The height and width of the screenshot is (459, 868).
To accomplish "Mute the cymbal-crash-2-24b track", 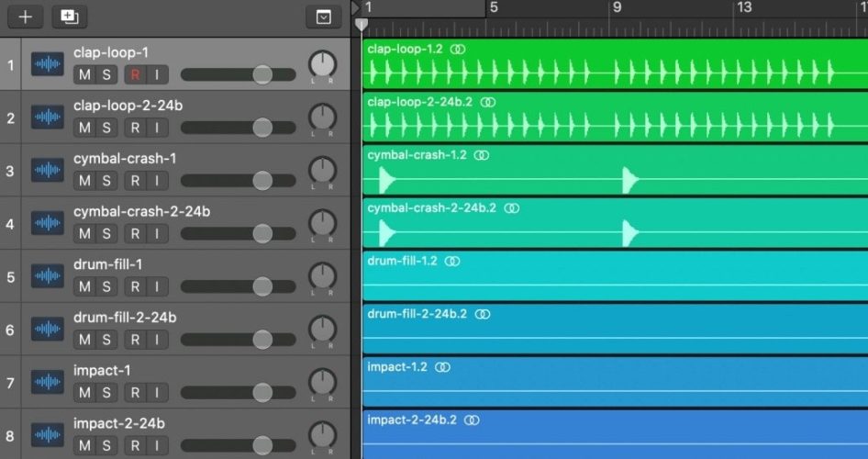I will pos(84,234).
